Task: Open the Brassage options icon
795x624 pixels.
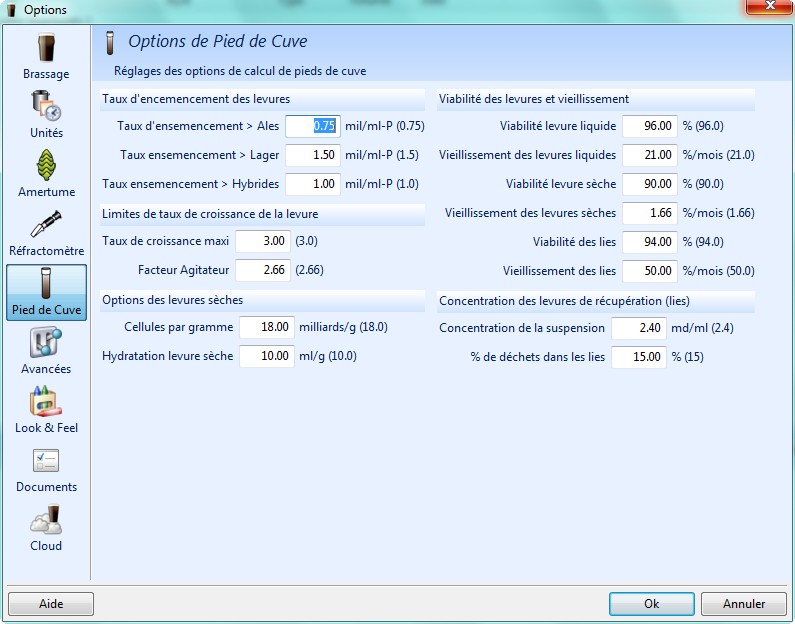Action: (46, 50)
